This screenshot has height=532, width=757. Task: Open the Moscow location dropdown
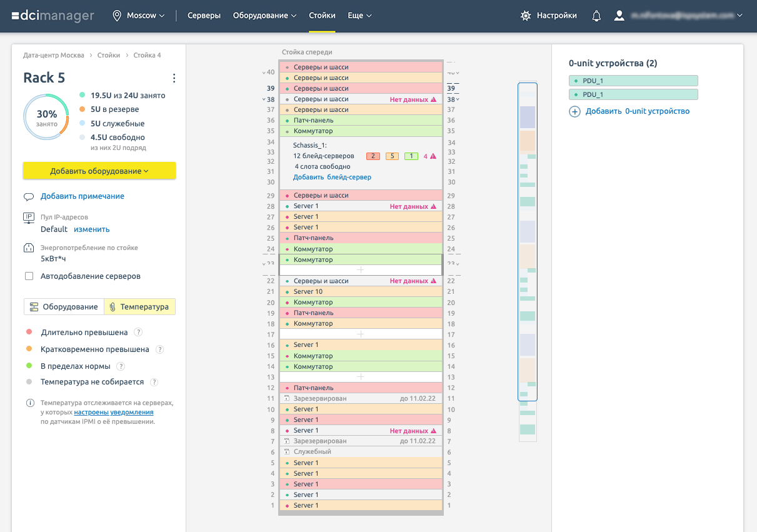139,16
